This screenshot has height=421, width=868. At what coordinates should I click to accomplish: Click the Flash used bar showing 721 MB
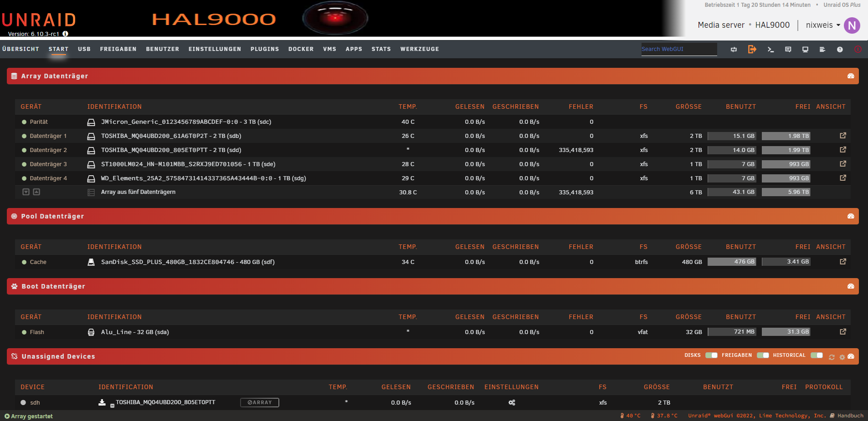(x=732, y=332)
